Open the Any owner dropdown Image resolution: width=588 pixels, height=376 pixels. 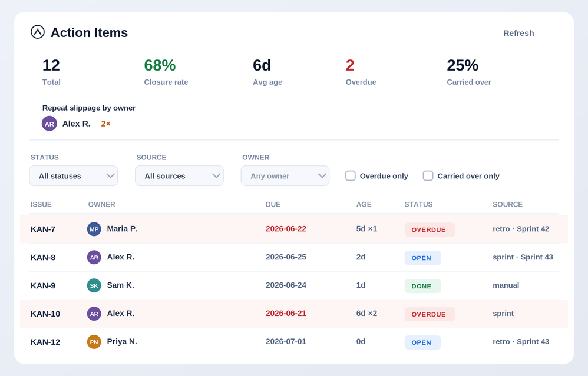pyautogui.click(x=285, y=175)
